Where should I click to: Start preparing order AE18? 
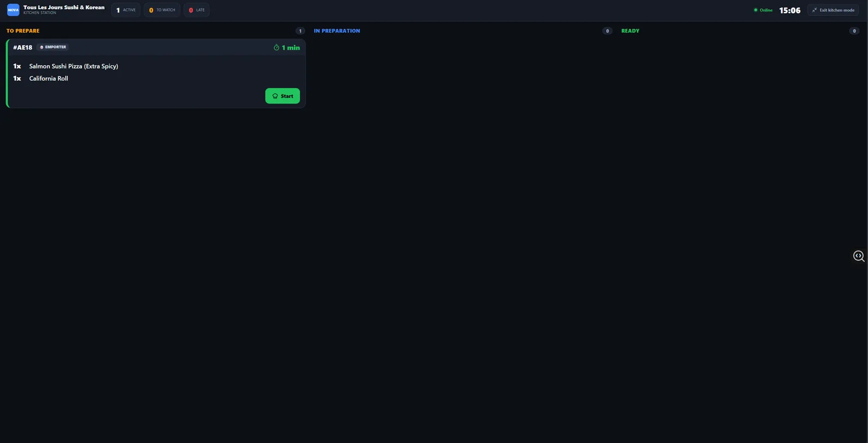[x=283, y=96]
